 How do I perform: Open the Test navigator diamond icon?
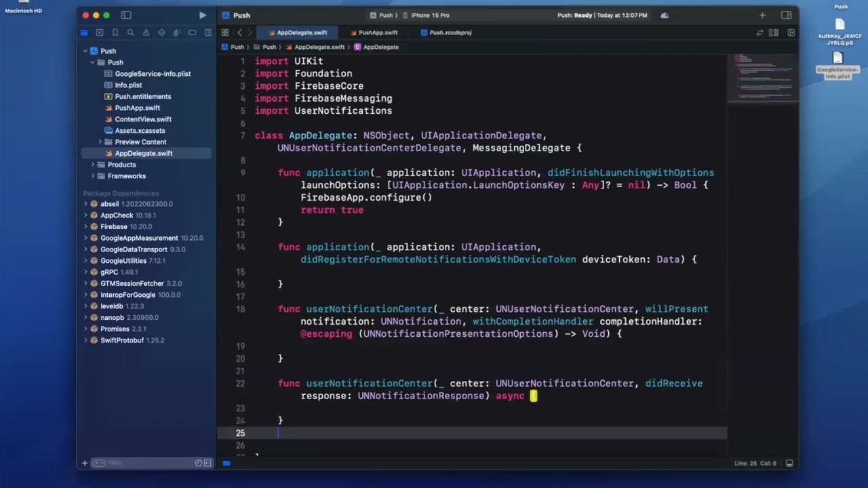tap(161, 33)
